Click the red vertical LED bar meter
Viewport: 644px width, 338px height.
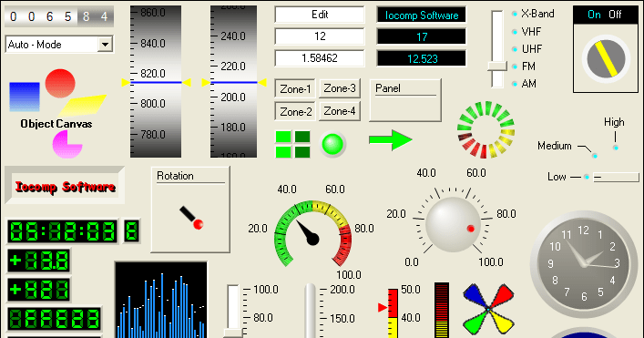coord(442,310)
